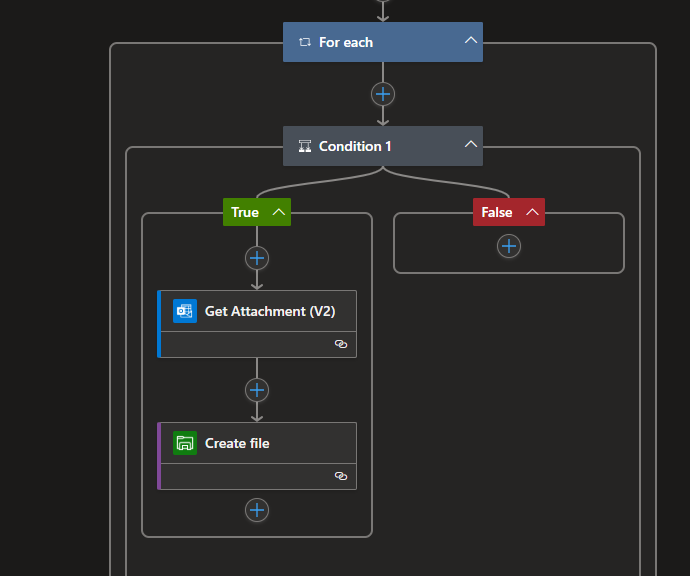The height and width of the screenshot is (576, 690).
Task: Add an action below Create file
Action: click(257, 510)
